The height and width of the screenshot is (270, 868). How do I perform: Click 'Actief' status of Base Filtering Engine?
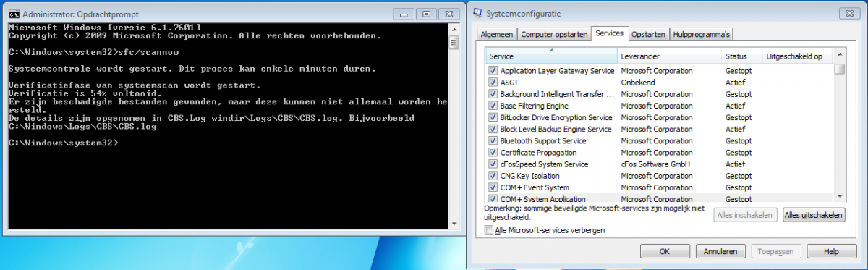(x=736, y=106)
